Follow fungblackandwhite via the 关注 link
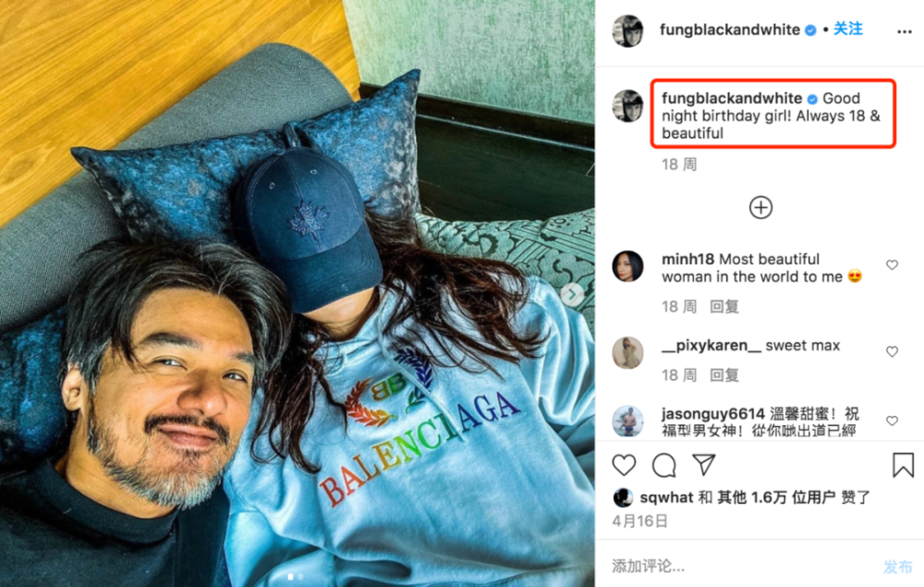 click(x=848, y=29)
